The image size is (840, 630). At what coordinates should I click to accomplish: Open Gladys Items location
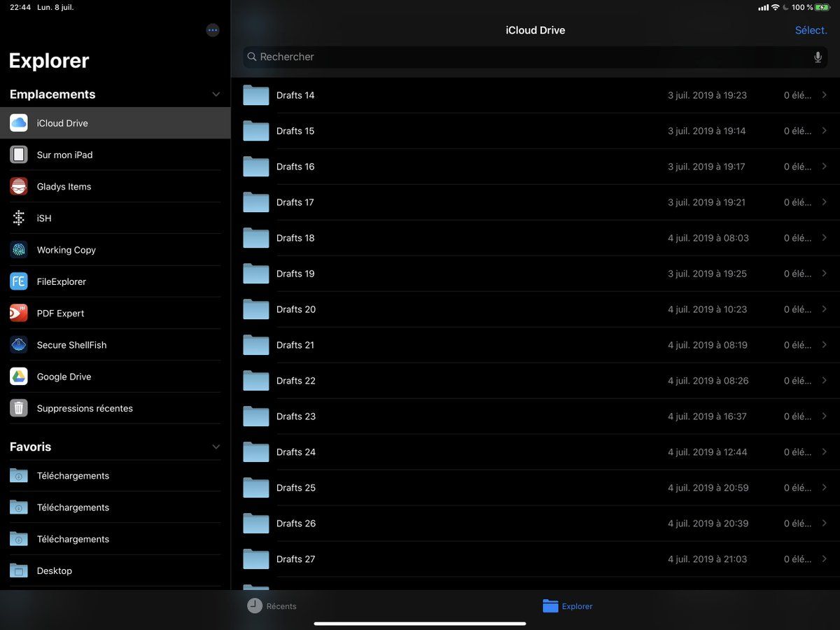[x=64, y=187]
